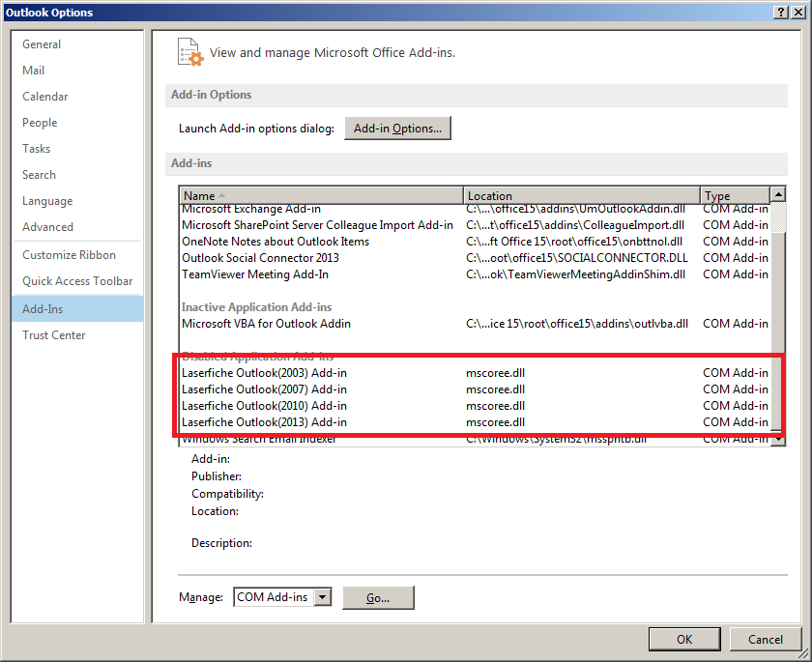Click the ColleagueImport.dll location cell

(575, 225)
